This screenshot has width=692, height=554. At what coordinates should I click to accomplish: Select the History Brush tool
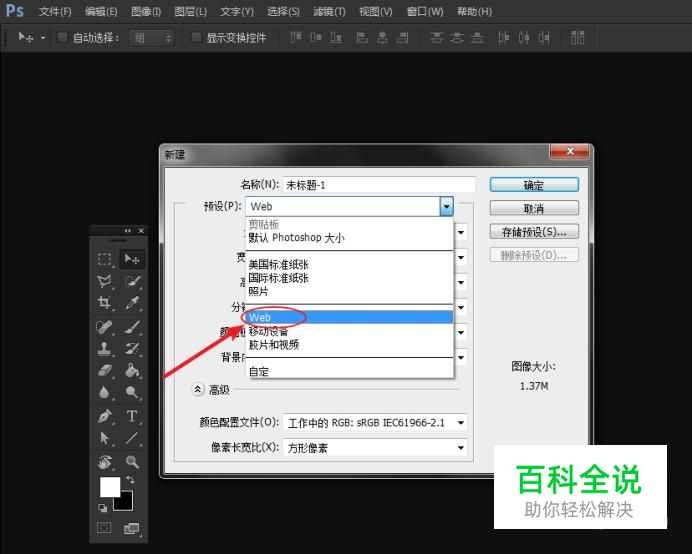tap(132, 349)
